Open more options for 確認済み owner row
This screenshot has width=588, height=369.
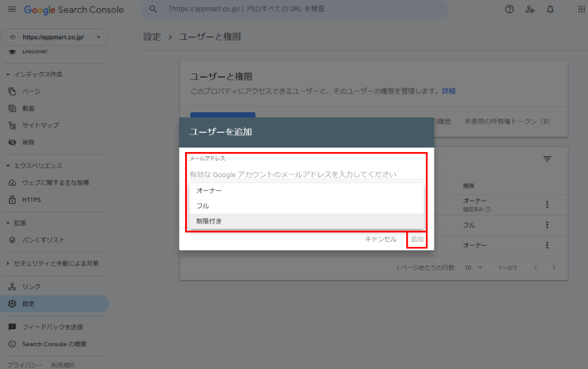(547, 204)
